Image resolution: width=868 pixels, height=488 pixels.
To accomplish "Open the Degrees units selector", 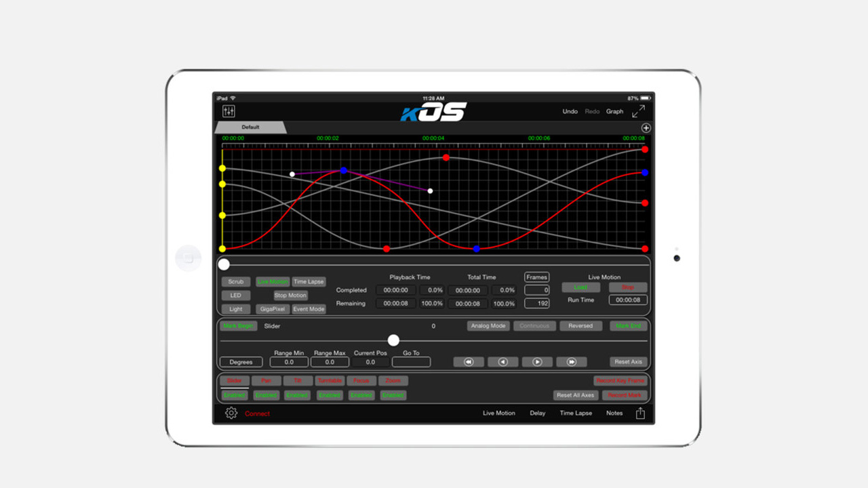I will (241, 362).
